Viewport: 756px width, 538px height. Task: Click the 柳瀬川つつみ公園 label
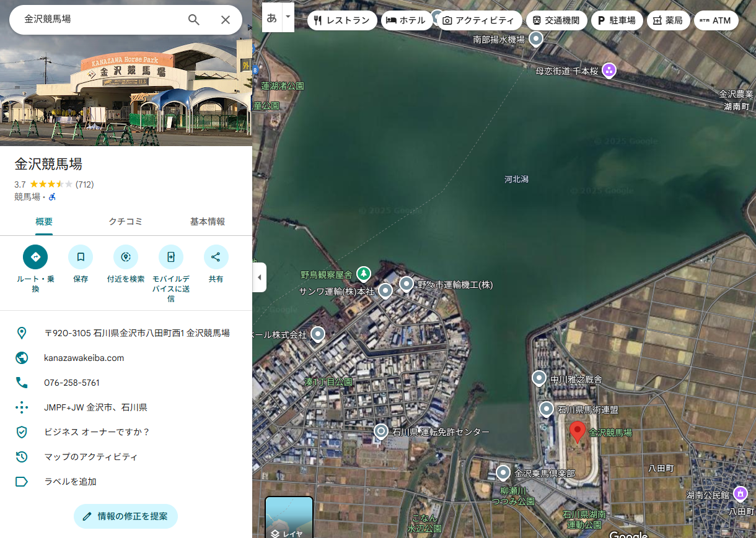512,496
